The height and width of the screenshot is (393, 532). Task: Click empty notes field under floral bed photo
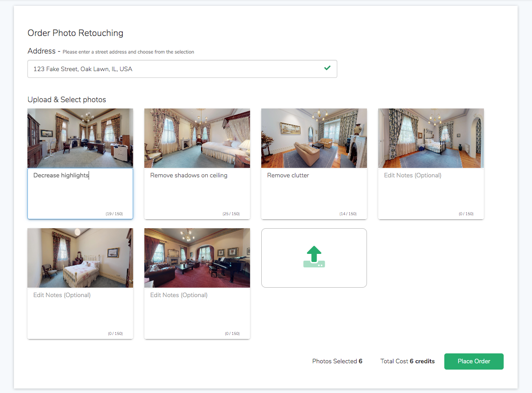pos(80,313)
